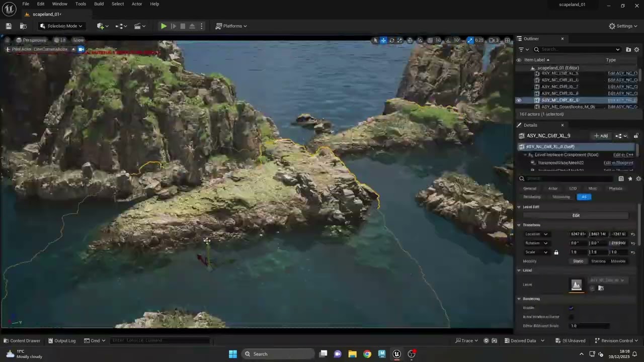This screenshot has width=644, height=362.
Task: Open the Blueprints toolbar dropdown
Action: pyautogui.click(x=121, y=26)
